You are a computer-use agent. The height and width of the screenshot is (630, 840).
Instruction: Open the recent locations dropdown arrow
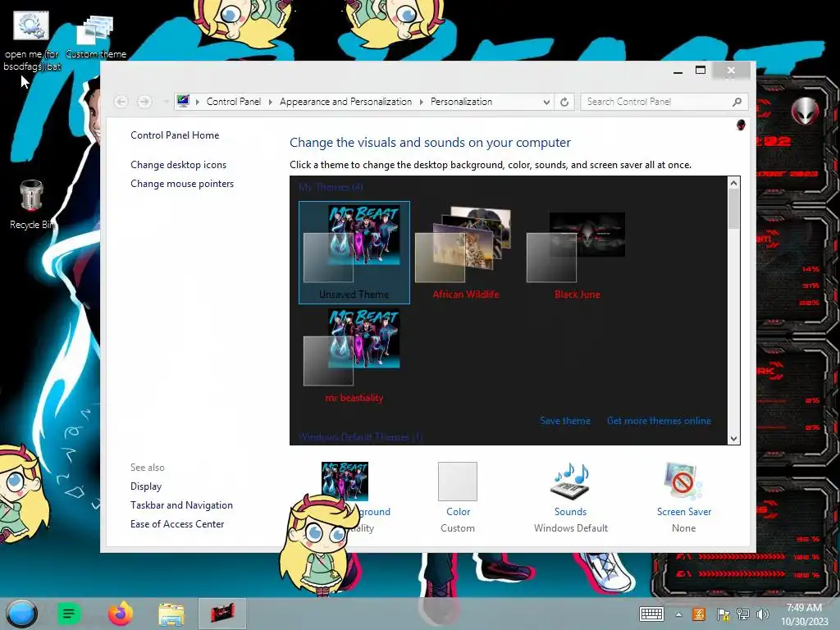click(x=166, y=102)
